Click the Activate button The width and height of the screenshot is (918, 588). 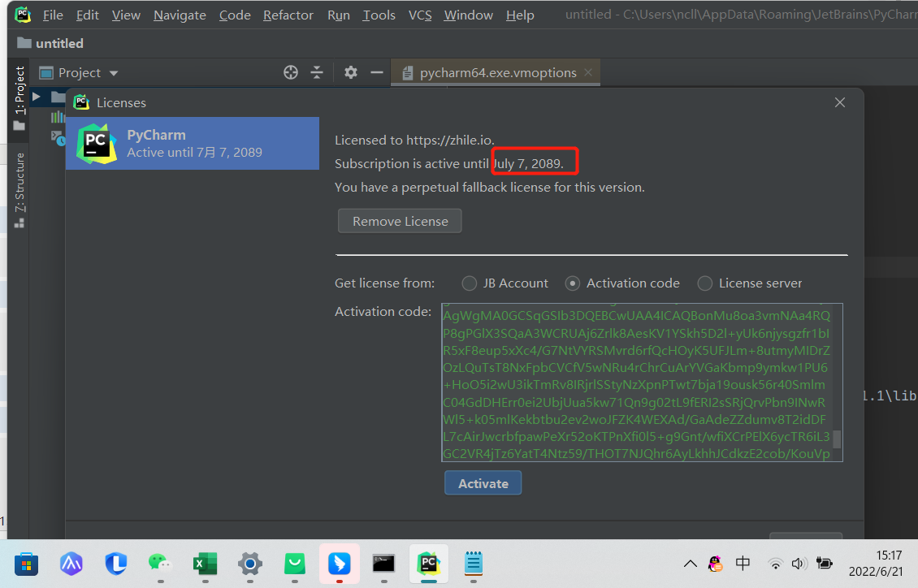tap(483, 483)
